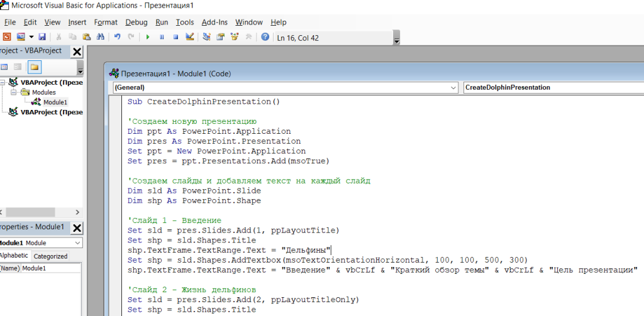Image resolution: width=644 pixels, height=316 pixels.
Task: Open the Window menu
Action: click(249, 22)
